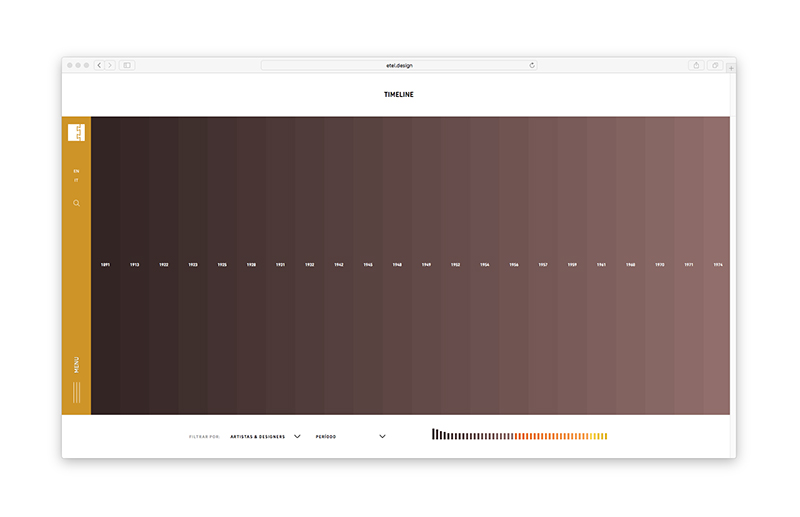The height and width of the screenshot is (517, 800).
Task: Select the 1949 year marker
Action: [x=426, y=265]
